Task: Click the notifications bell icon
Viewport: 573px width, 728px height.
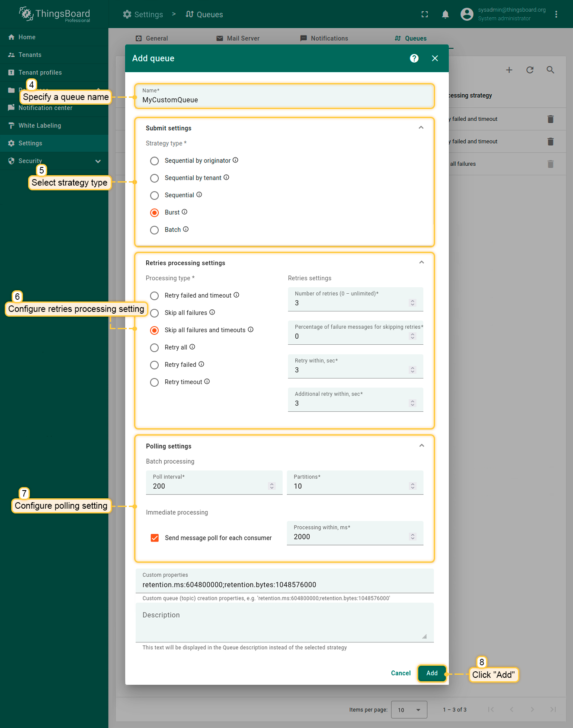Action: [x=445, y=15]
